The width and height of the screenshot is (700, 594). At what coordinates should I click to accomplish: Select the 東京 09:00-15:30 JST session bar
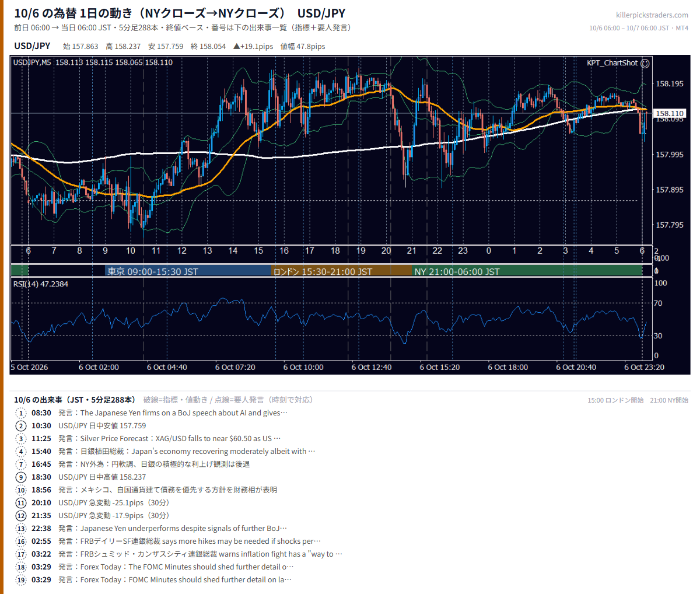point(188,271)
